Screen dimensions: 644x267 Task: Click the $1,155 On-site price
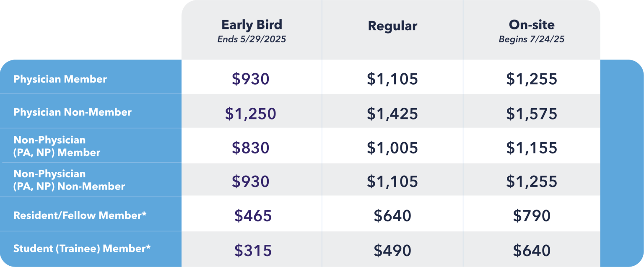coord(532,148)
